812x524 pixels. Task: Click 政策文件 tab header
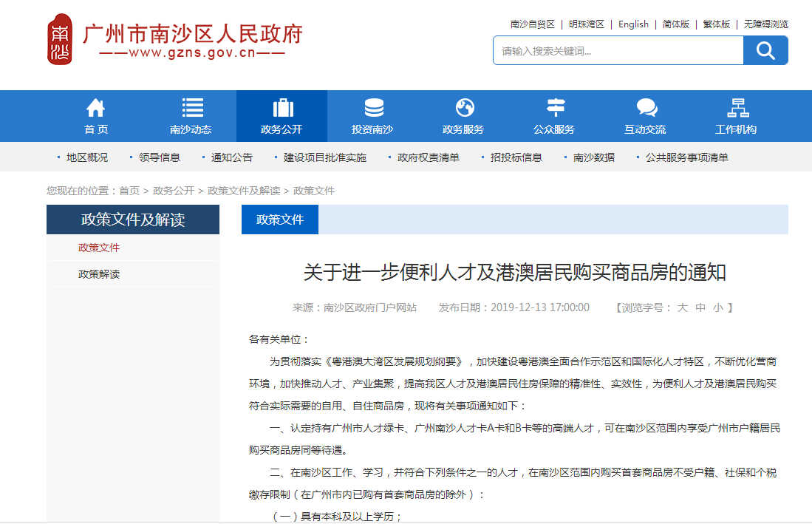280,220
